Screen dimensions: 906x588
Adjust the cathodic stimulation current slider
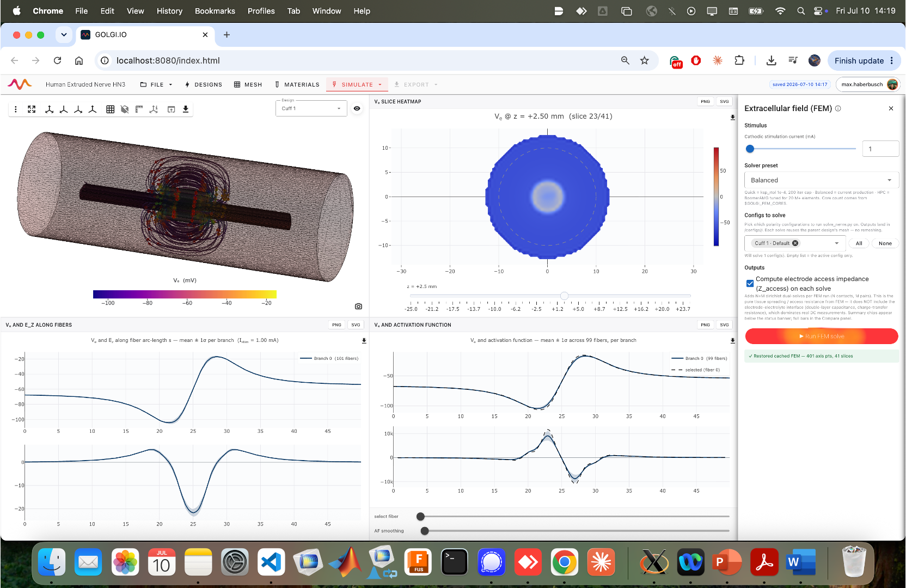tap(750, 149)
